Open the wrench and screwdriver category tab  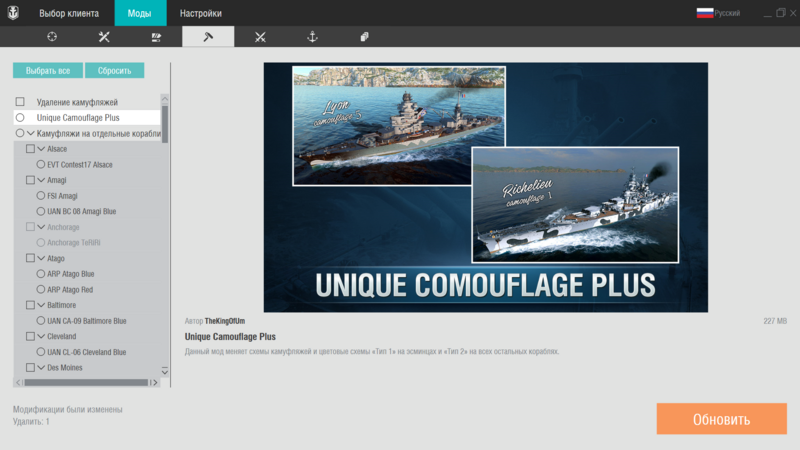(x=104, y=37)
